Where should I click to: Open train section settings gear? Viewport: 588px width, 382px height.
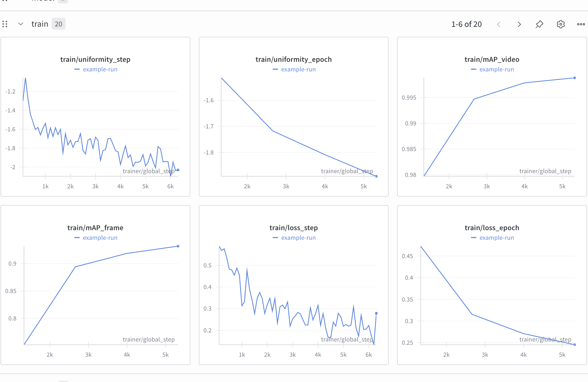[561, 24]
